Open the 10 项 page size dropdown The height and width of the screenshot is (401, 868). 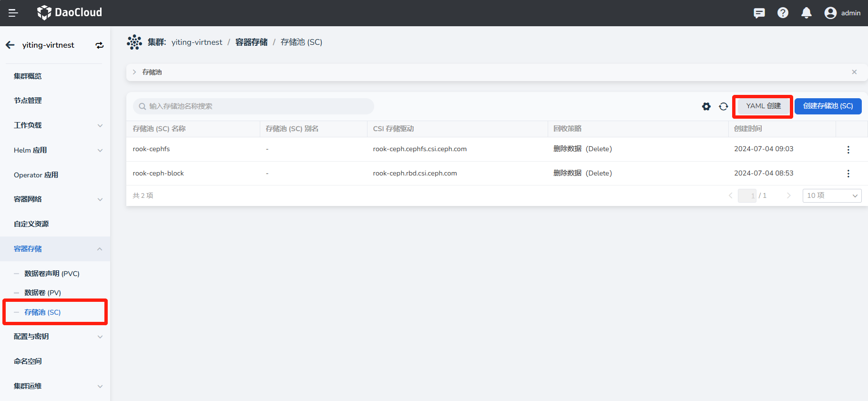coord(832,195)
